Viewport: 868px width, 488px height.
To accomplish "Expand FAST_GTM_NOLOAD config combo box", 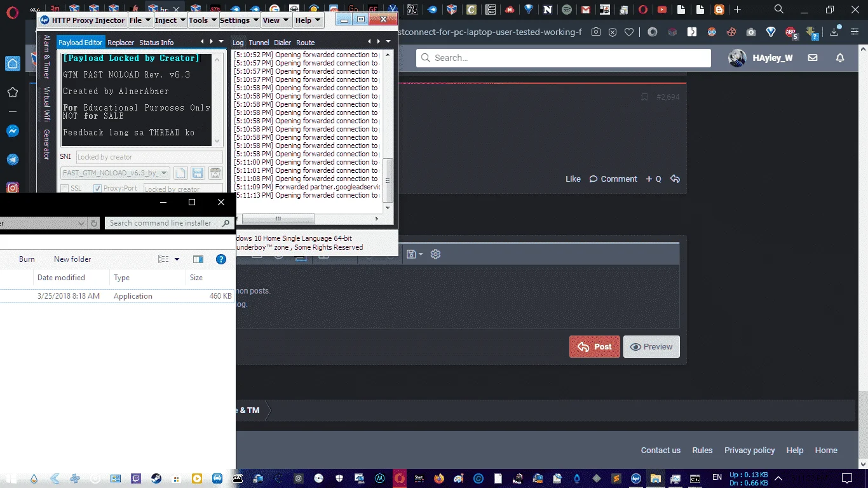I will pyautogui.click(x=164, y=173).
